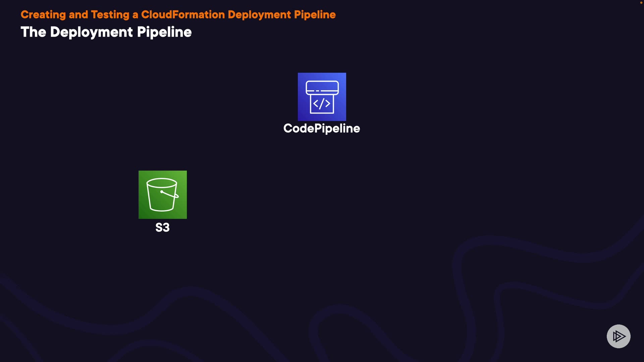
Task: Click the Pluralsight play logo
Action: point(619,336)
